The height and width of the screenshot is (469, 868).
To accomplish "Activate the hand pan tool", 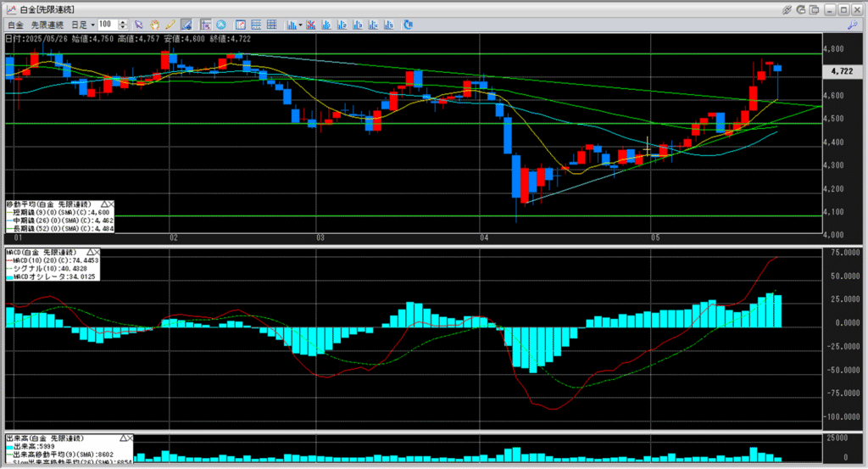I will click(155, 25).
